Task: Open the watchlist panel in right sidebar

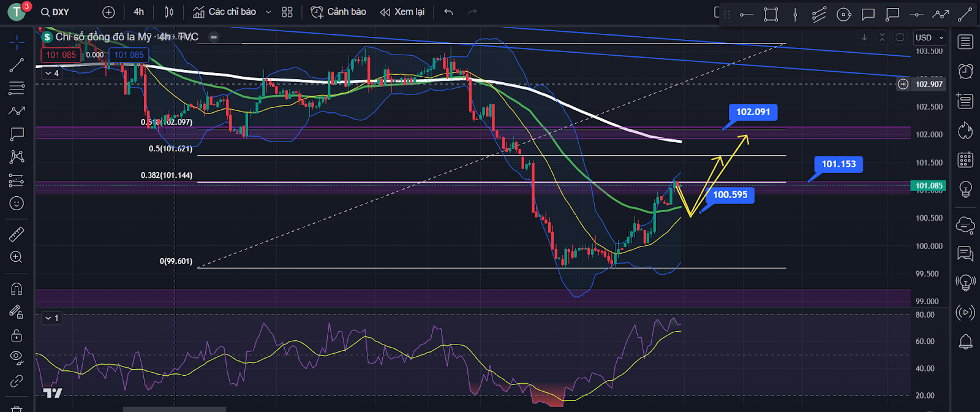Action: coord(965,42)
